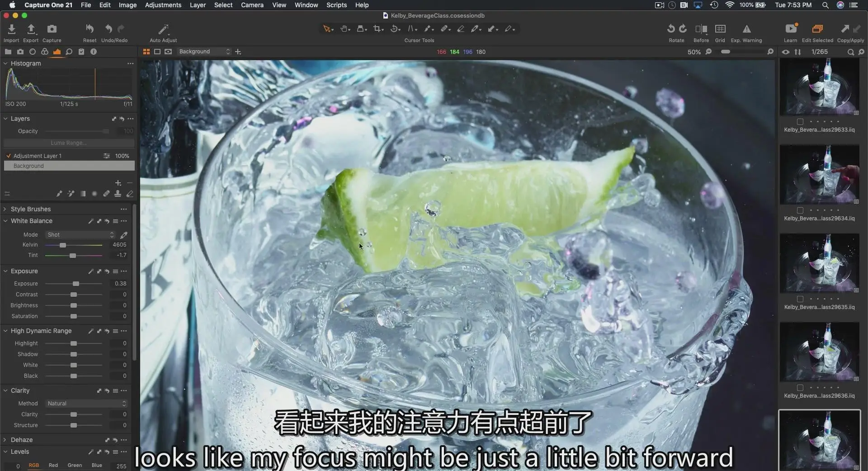Open the Background layer dropdown above viewer
The image size is (868, 471).
[204, 52]
